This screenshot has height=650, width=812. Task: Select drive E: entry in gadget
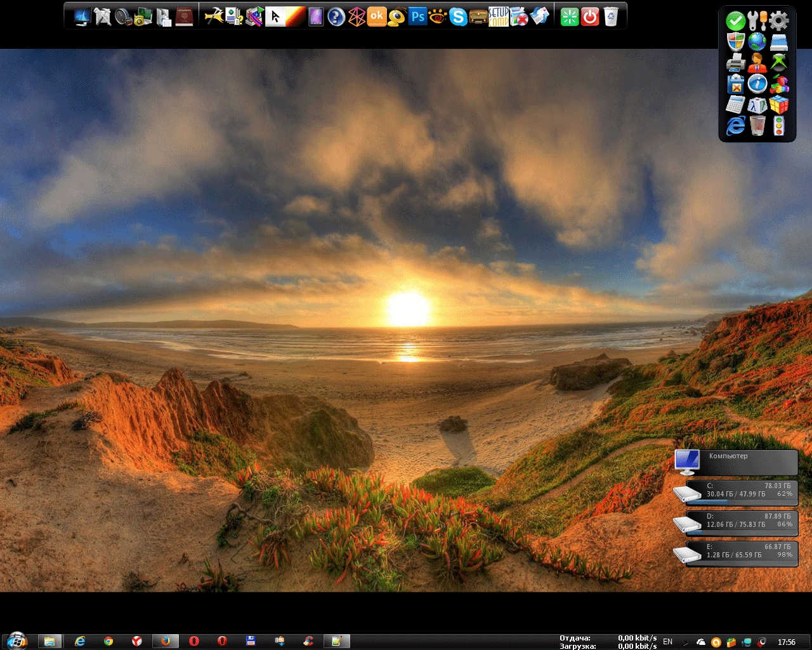tap(741, 552)
